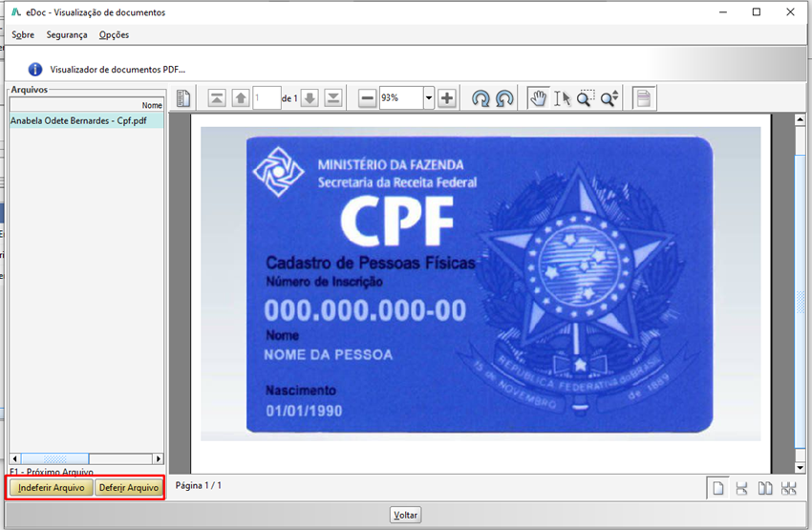
Task: Go to last page icon
Action: [x=333, y=97]
